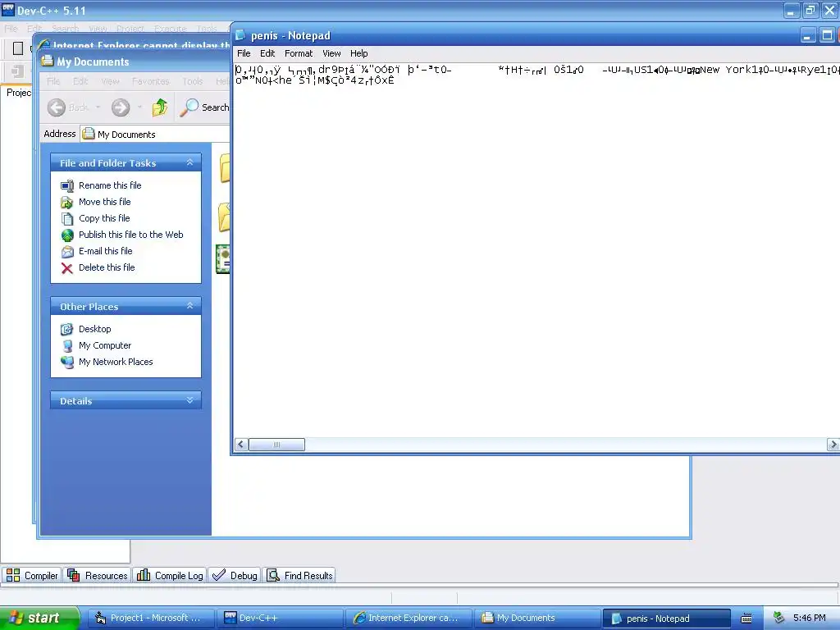840x630 pixels.
Task: Switch to the Compiler tab in Dev-C++
Action: pos(31,575)
